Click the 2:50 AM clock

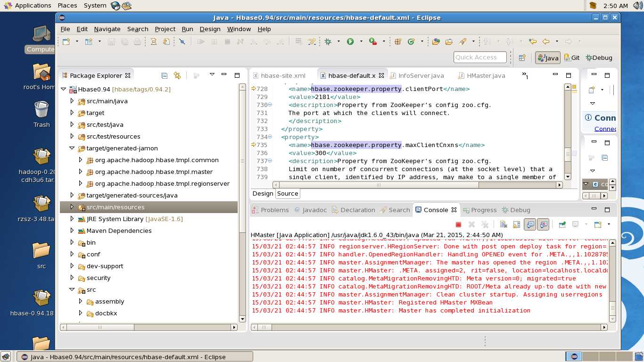pyautogui.click(x=616, y=6)
